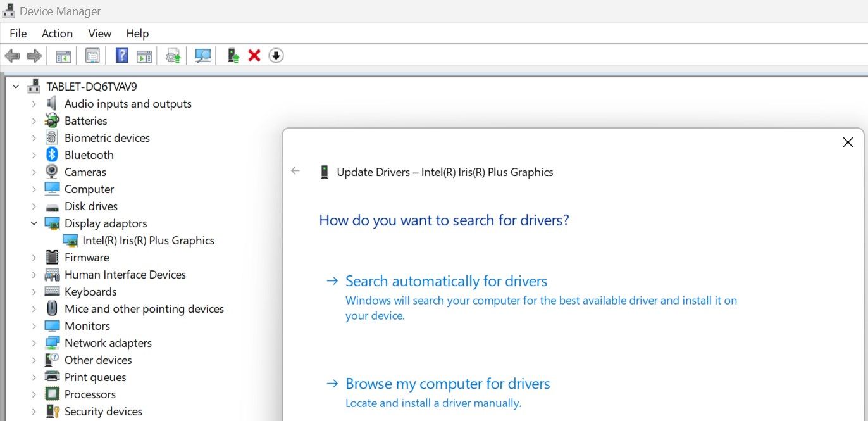Image resolution: width=868 pixels, height=421 pixels.
Task: Expand the Display adaptors category
Action: click(x=34, y=223)
